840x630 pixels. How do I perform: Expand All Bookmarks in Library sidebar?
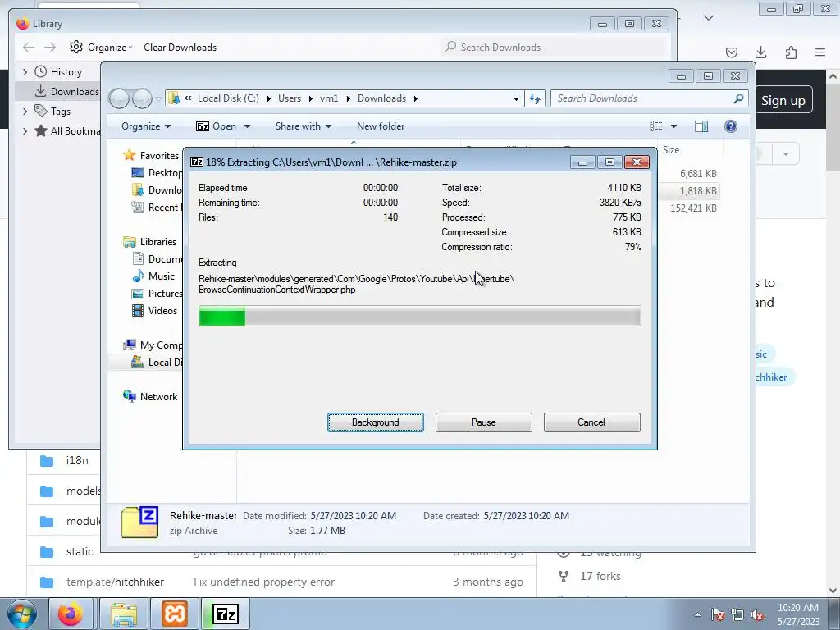25,131
